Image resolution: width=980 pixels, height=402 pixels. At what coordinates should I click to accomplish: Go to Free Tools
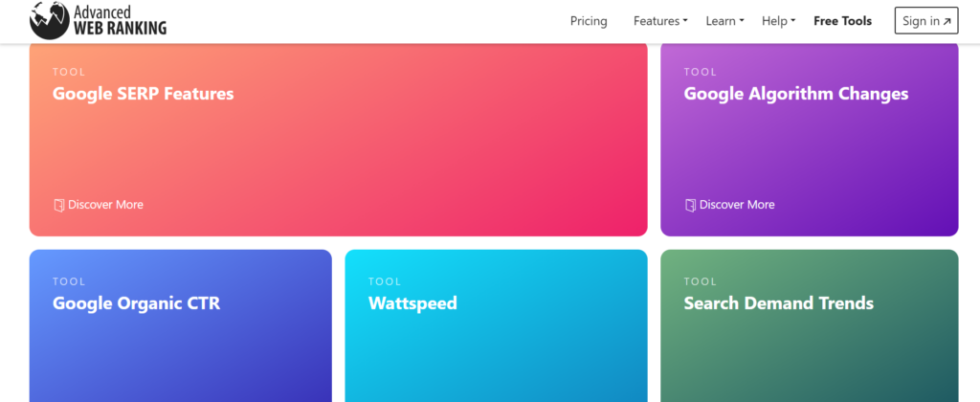pos(842,21)
